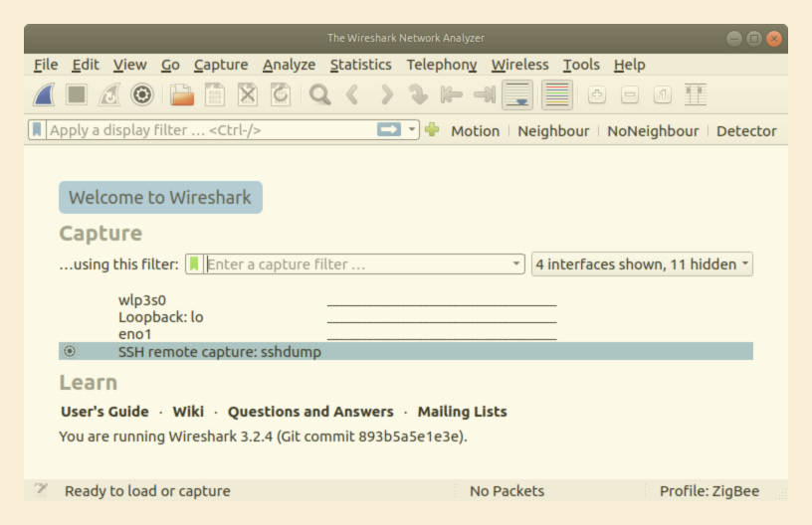Screen dimensions: 812x525
Task: Open sshdump interface settings gear icon
Action: click(x=70, y=351)
